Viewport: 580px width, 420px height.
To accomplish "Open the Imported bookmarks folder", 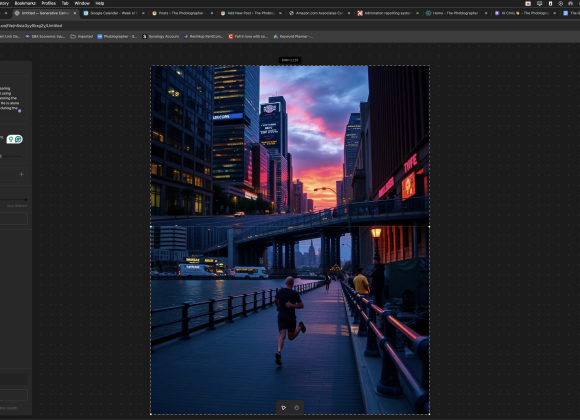I will pyautogui.click(x=82, y=36).
